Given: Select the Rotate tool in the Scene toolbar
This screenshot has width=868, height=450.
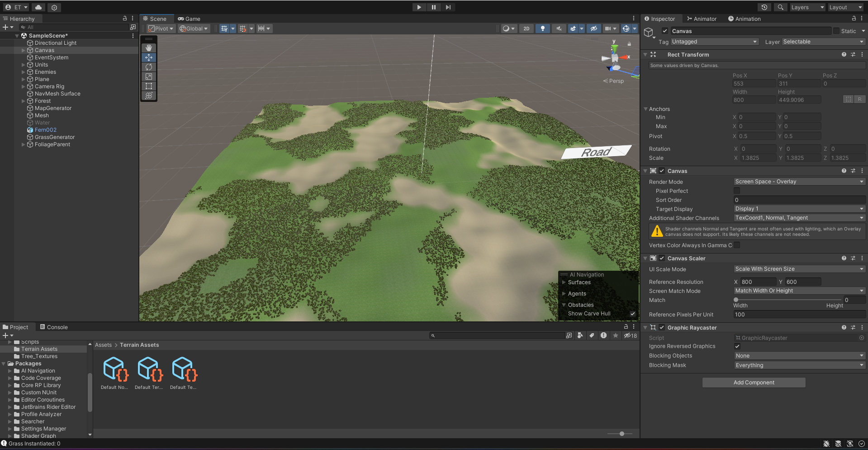Looking at the screenshot, I should coord(148,67).
